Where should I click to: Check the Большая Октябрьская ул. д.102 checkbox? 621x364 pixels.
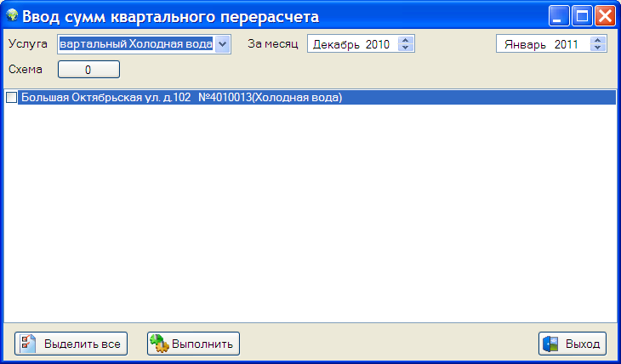[x=12, y=98]
